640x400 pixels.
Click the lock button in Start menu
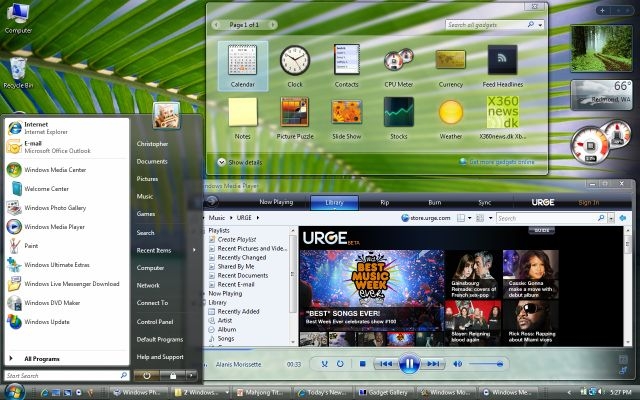pyautogui.click(x=173, y=375)
